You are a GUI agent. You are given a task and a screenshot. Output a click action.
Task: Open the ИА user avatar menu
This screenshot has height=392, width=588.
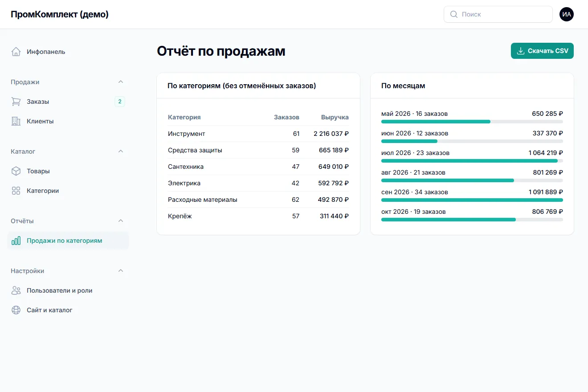click(x=567, y=14)
